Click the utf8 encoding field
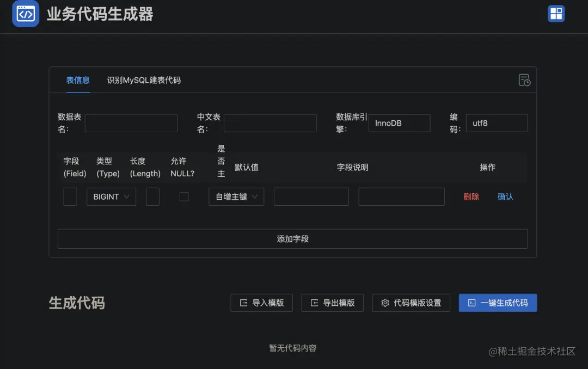The image size is (588, 369). tap(497, 123)
